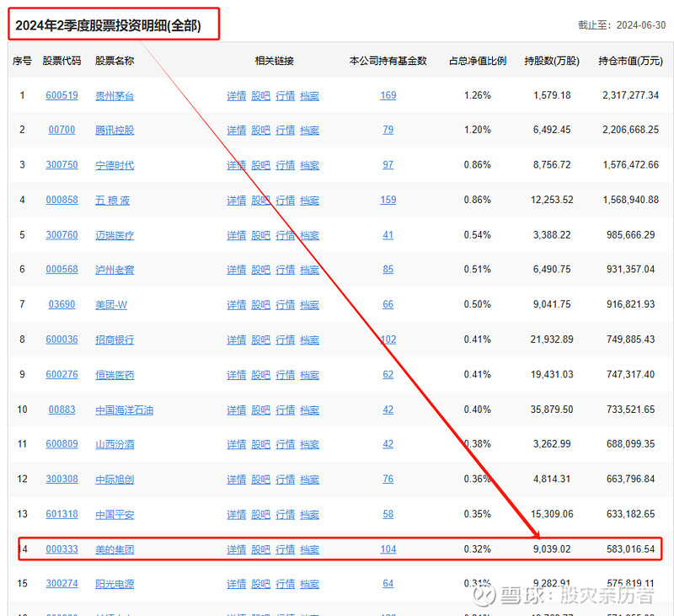Open stock code 600519 link
The image size is (674, 616).
point(62,95)
